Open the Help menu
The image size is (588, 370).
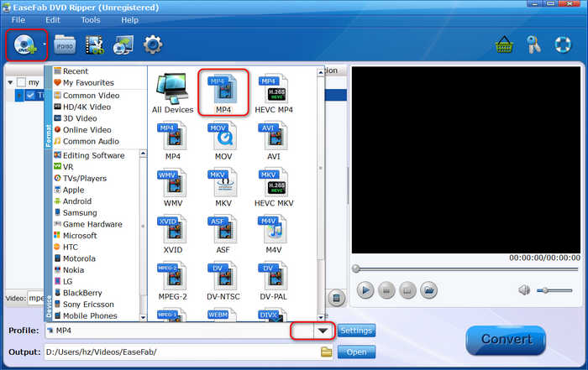pyautogui.click(x=129, y=20)
